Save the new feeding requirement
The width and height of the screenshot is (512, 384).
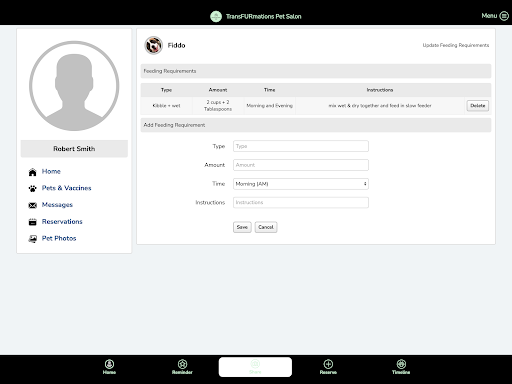click(x=242, y=227)
